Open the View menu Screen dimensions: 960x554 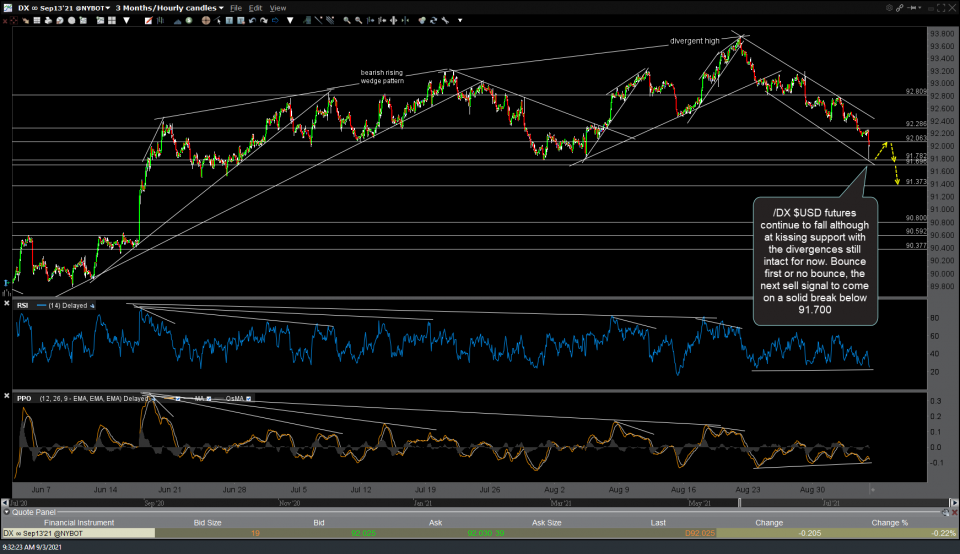tap(277, 7)
